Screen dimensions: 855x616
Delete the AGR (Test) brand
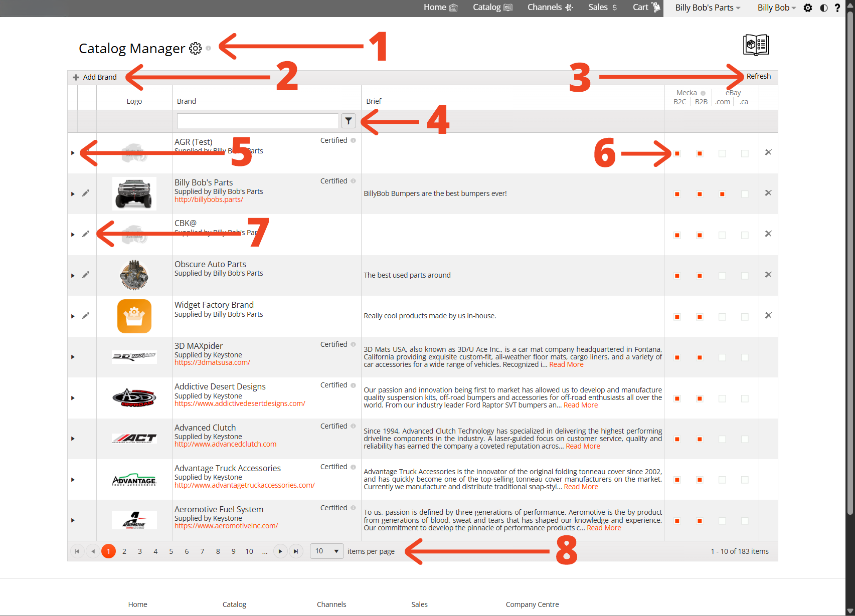(x=768, y=152)
